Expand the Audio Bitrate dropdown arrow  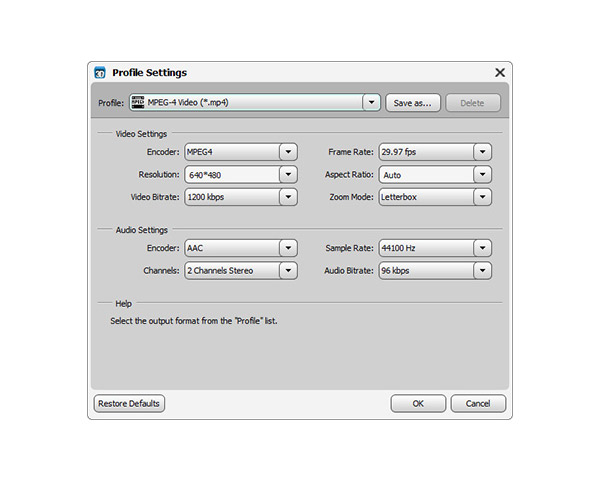click(x=483, y=271)
